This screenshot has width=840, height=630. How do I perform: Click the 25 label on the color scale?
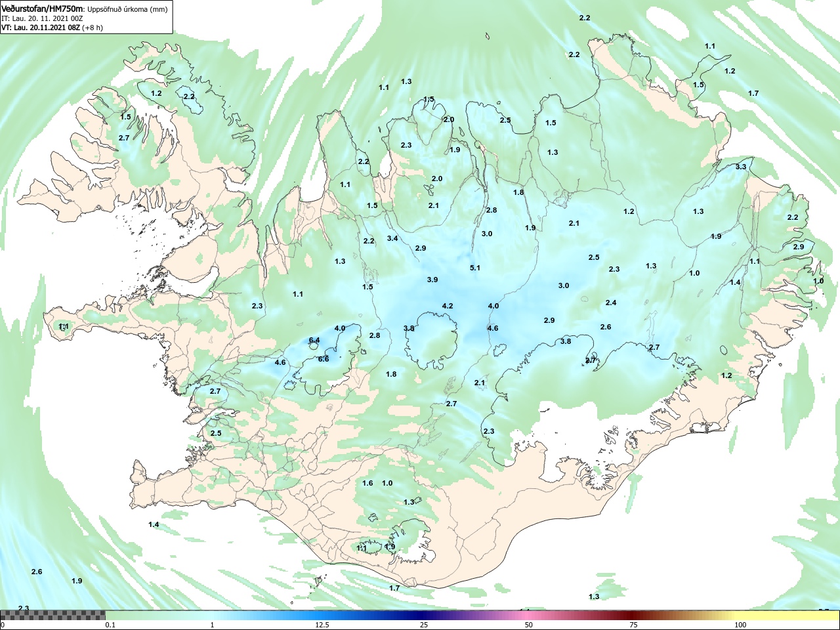[x=425, y=625]
